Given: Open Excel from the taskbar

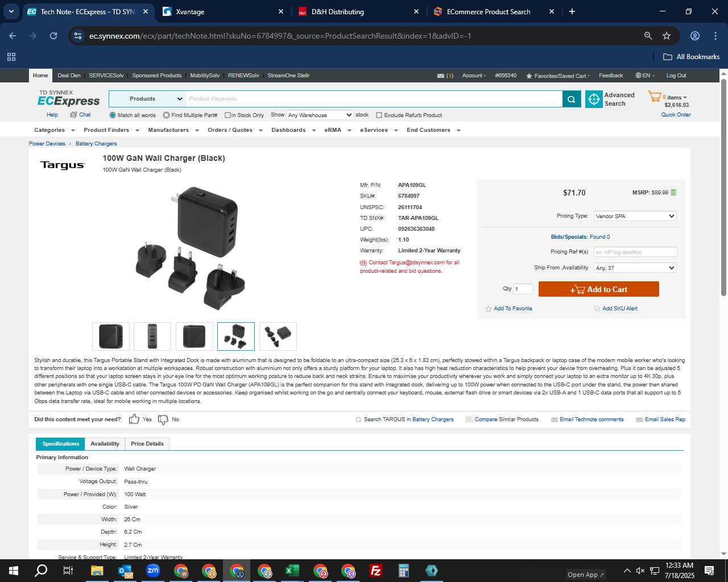Looking at the screenshot, I should pyautogui.click(x=292, y=571).
